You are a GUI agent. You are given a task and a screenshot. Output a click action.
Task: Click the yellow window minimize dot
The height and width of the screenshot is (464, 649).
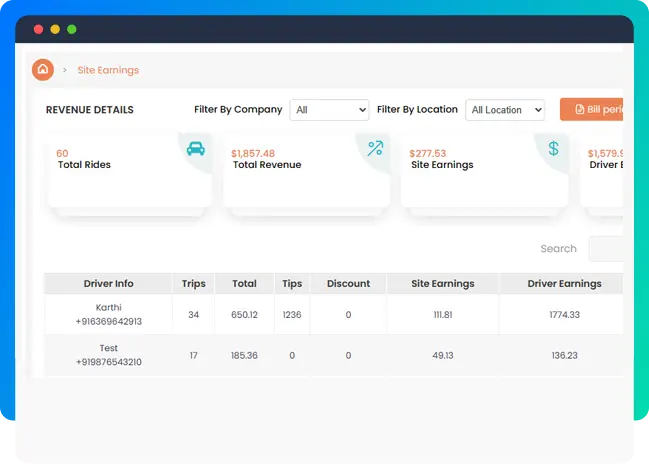click(55, 30)
